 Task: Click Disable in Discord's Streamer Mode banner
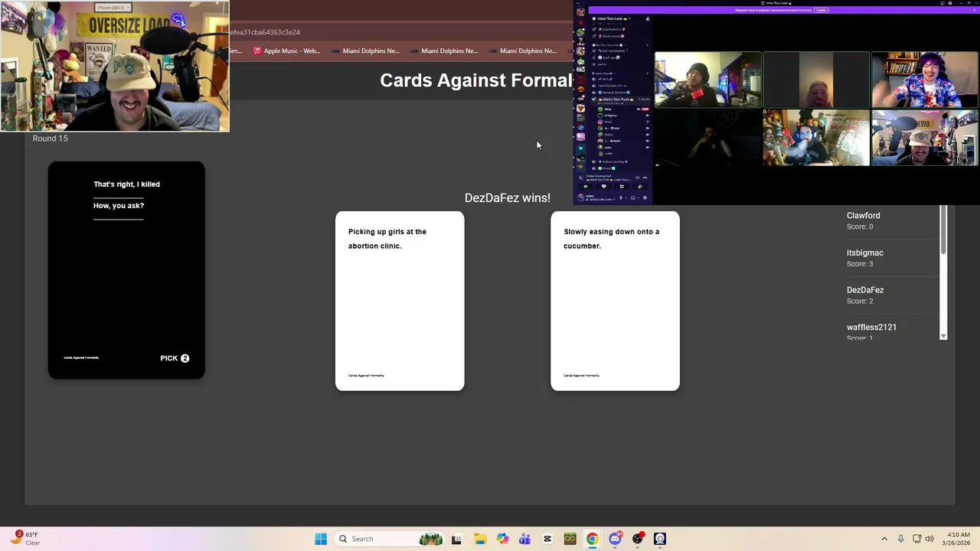[x=821, y=10]
